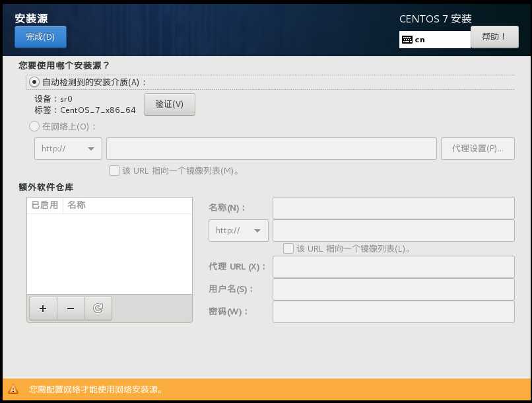Viewport: 532px width, 403px height.
Task: Click the 设备：sr0 device text
Action: 53,99
